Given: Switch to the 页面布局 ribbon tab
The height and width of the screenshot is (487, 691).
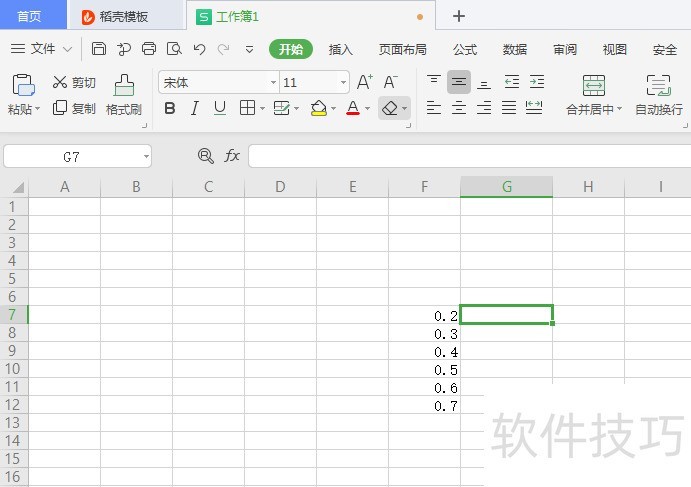Looking at the screenshot, I should 402,49.
